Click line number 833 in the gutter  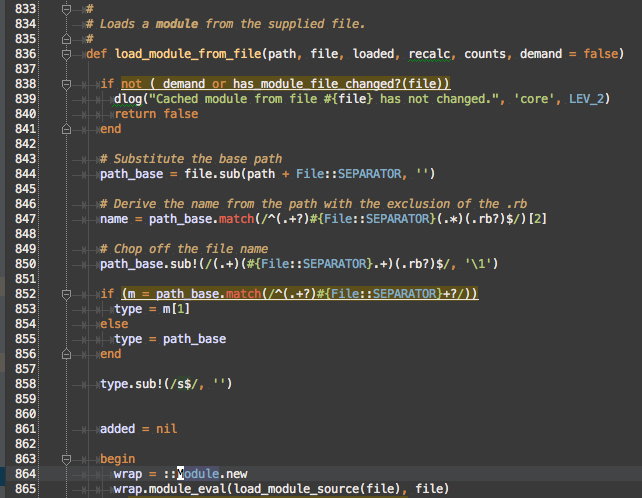[x=25, y=9]
